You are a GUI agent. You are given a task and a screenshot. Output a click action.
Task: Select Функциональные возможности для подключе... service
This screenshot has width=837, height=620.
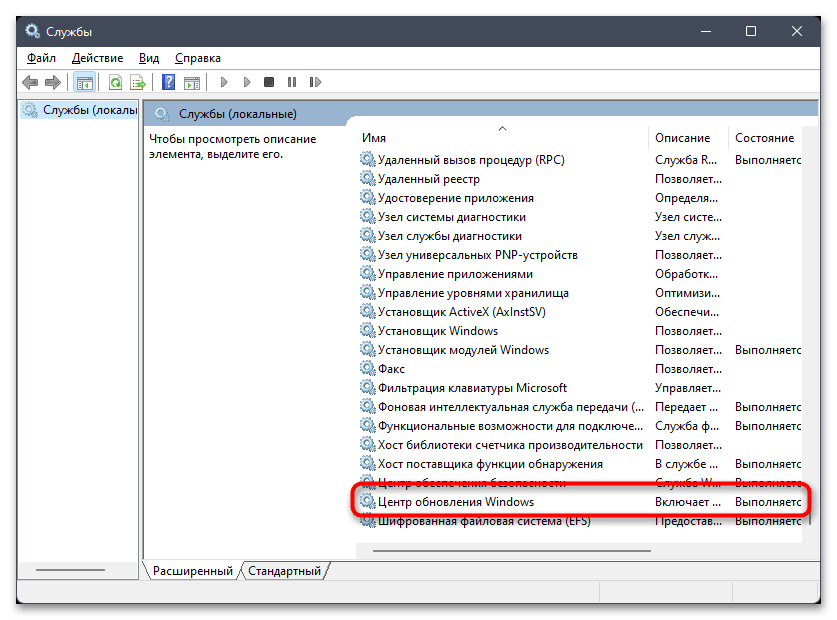(510, 426)
